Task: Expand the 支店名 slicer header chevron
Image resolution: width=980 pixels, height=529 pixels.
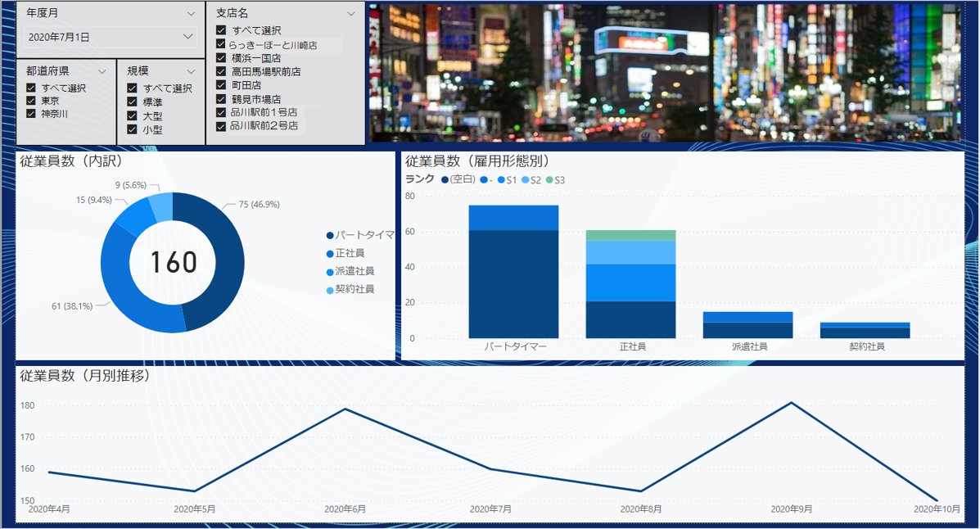Action: (351, 13)
